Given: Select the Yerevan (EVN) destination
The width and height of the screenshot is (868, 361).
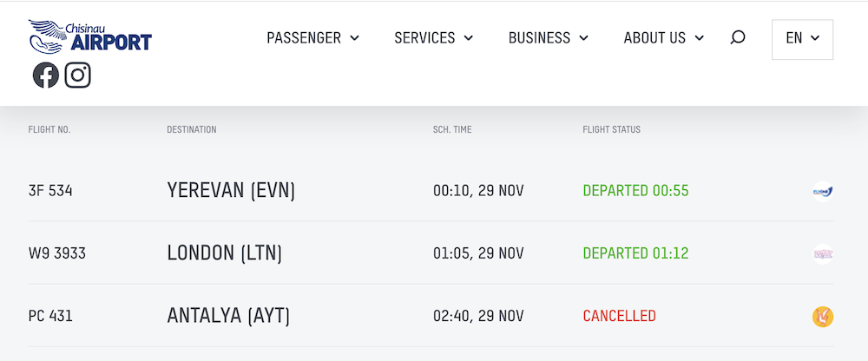Looking at the screenshot, I should click(231, 191).
